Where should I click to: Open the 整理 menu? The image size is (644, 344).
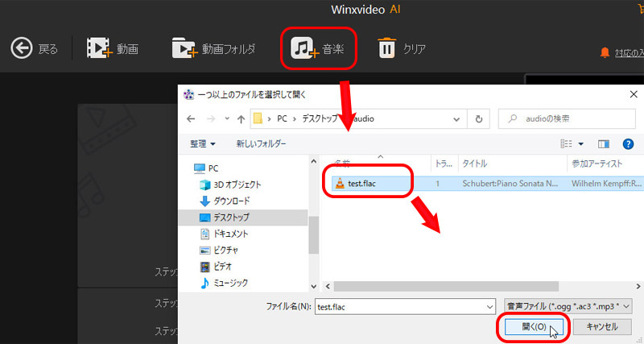(x=203, y=144)
